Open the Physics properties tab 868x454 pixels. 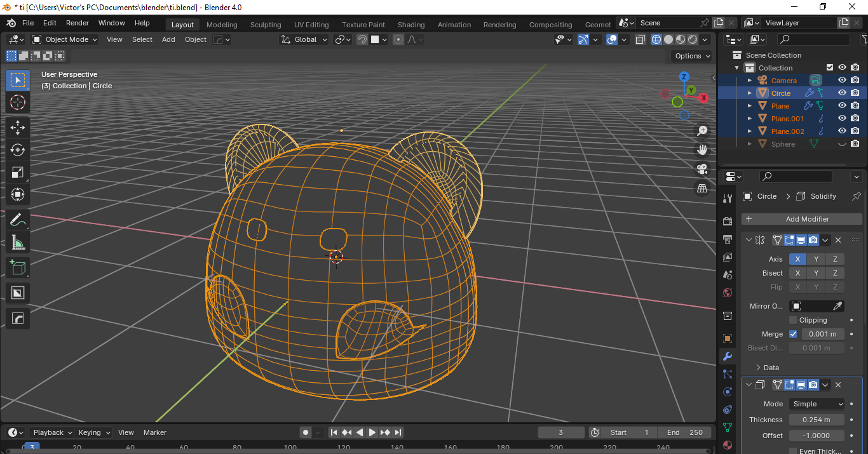pyautogui.click(x=728, y=392)
